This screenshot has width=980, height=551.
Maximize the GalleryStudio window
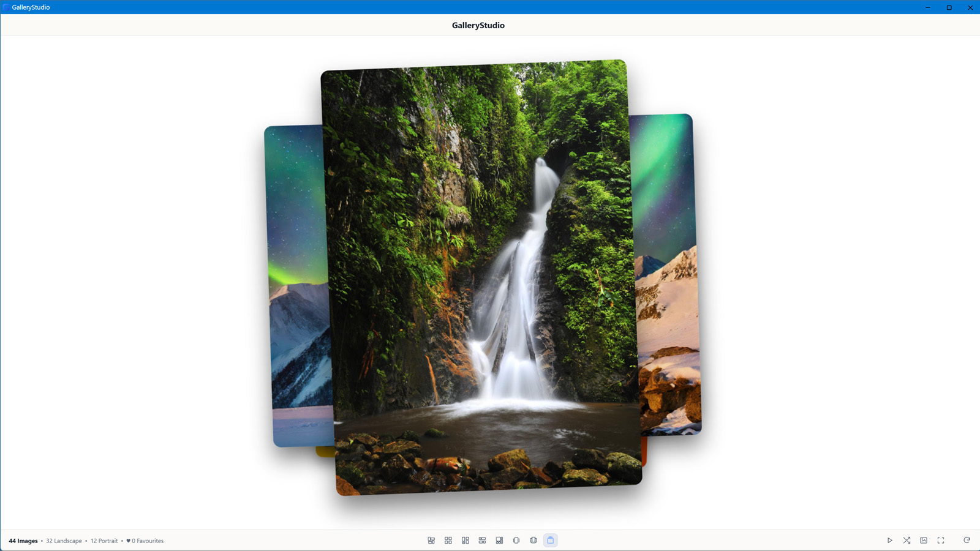[x=949, y=7]
